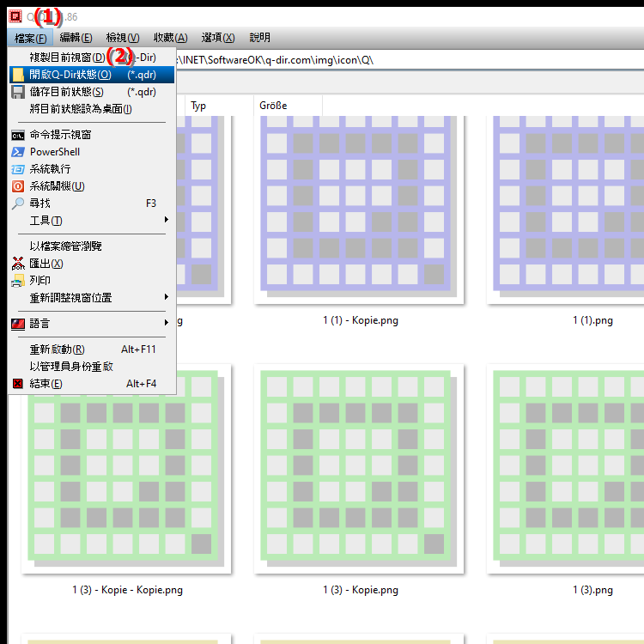This screenshot has width=644, height=644.
Task: Select 以管理員身份重啟 menu entry
Action: coord(92,367)
